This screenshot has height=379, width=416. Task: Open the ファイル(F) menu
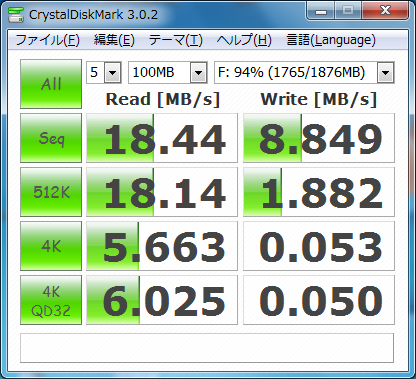point(47,40)
